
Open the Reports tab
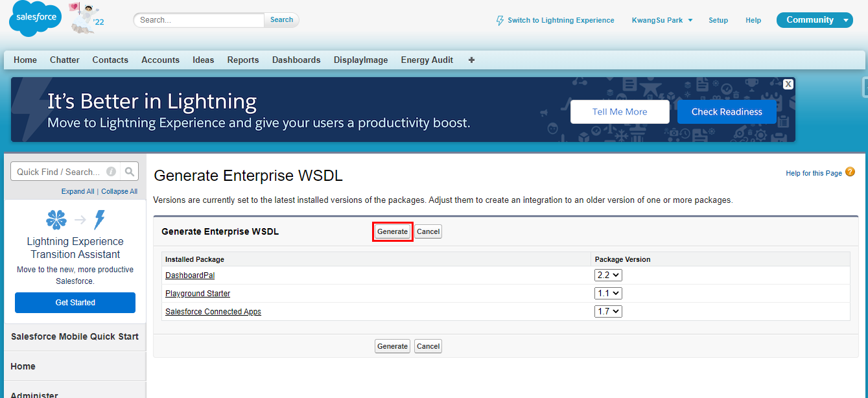[x=243, y=60]
